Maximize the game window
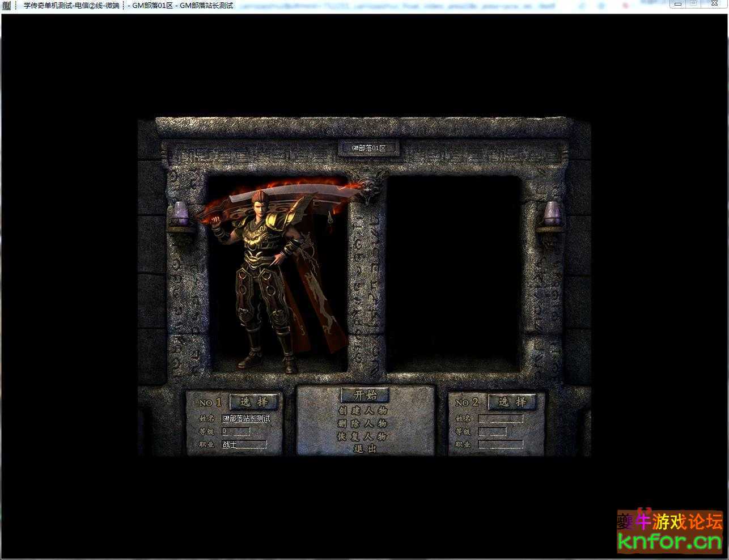The image size is (729, 560). click(x=694, y=4)
